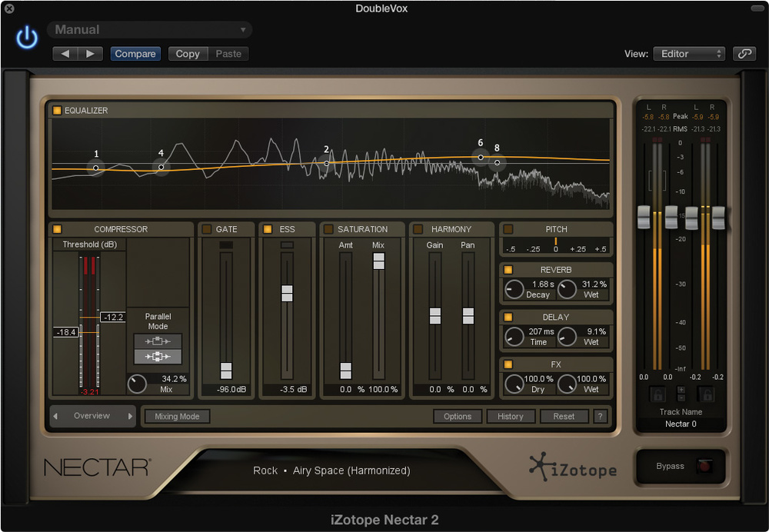Toggle the Delay module enable button
This screenshot has height=532, width=769.
click(x=508, y=318)
